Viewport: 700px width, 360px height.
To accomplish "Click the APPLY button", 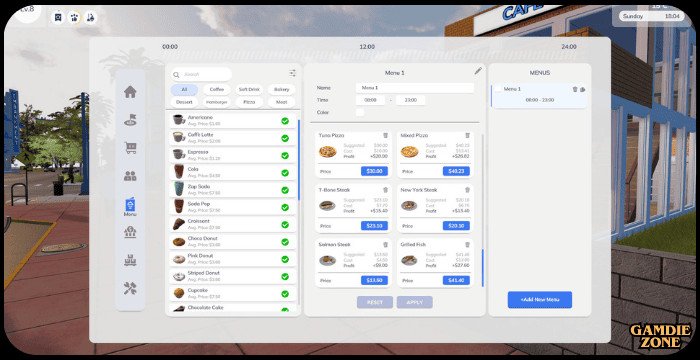I will click(415, 302).
